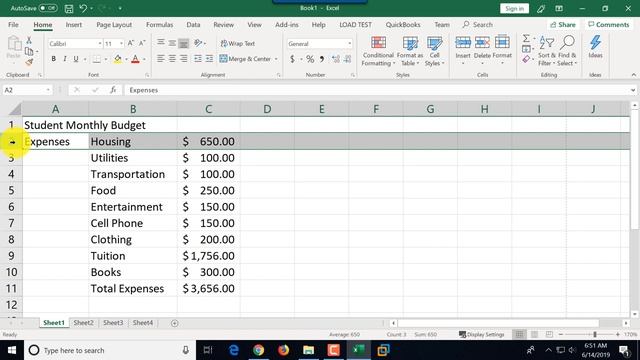This screenshot has width=640, height=360.
Task: Open Cell Styles gallery
Action: pos(434,51)
